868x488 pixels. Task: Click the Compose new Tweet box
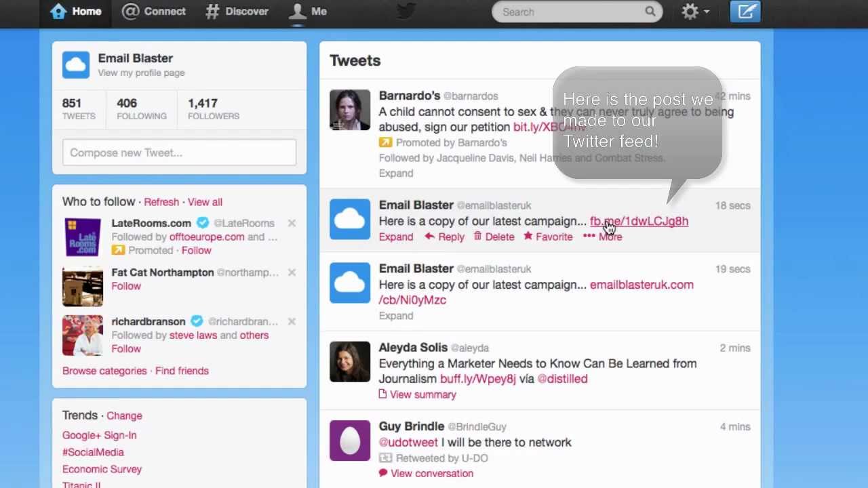tap(179, 152)
